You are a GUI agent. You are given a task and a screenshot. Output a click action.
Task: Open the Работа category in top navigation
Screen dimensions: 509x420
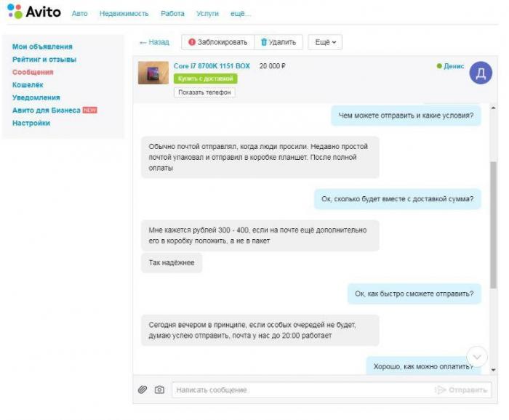click(173, 14)
